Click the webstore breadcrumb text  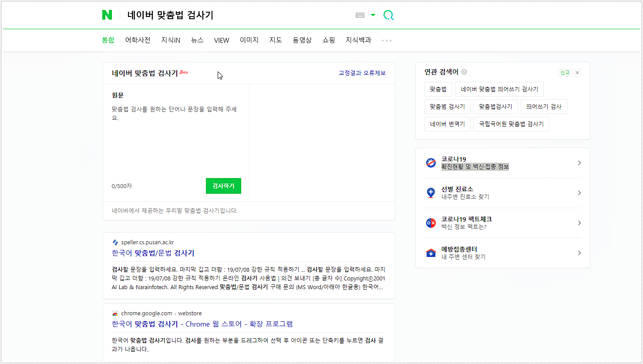[x=190, y=313]
